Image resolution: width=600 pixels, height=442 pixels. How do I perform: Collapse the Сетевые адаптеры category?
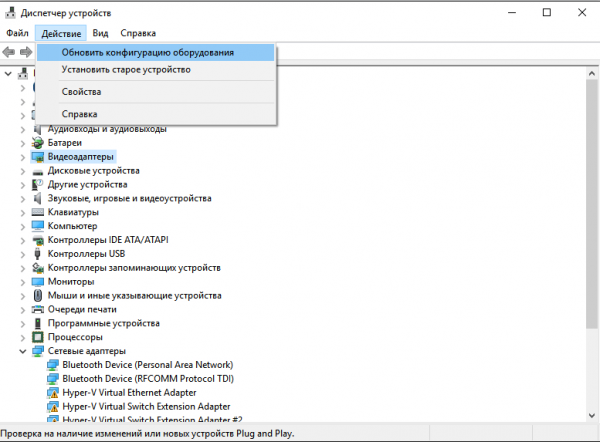[x=23, y=351]
